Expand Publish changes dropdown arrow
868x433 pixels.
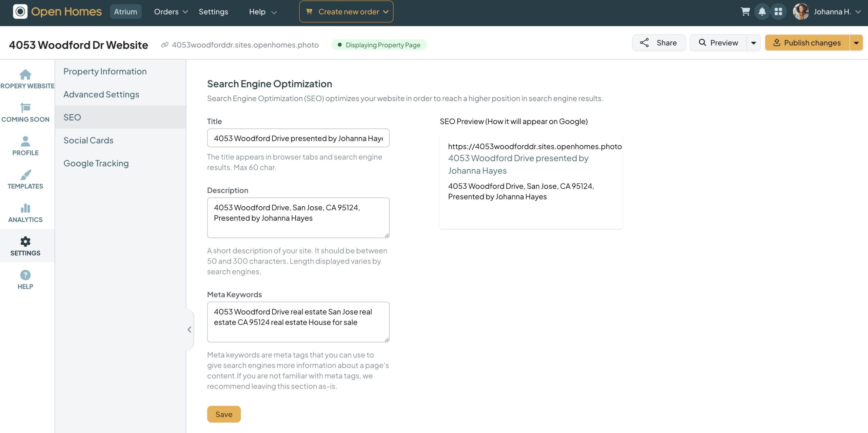pyautogui.click(x=856, y=43)
